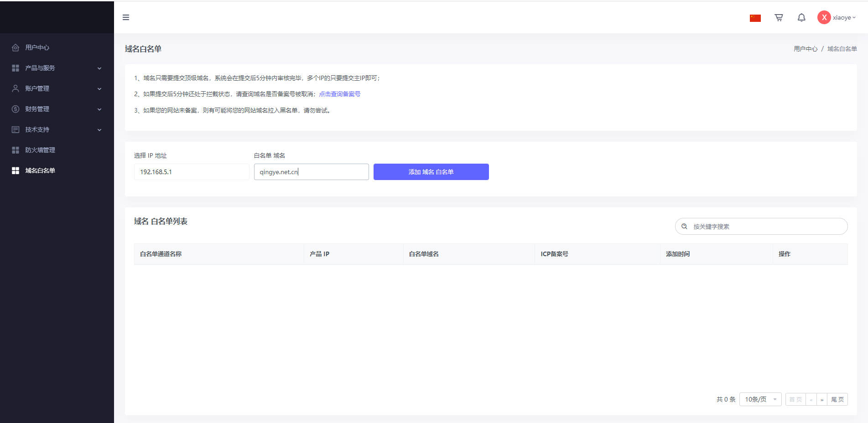Click the 防火墙管理 grid icon
The width and height of the screenshot is (868, 423).
click(16, 150)
